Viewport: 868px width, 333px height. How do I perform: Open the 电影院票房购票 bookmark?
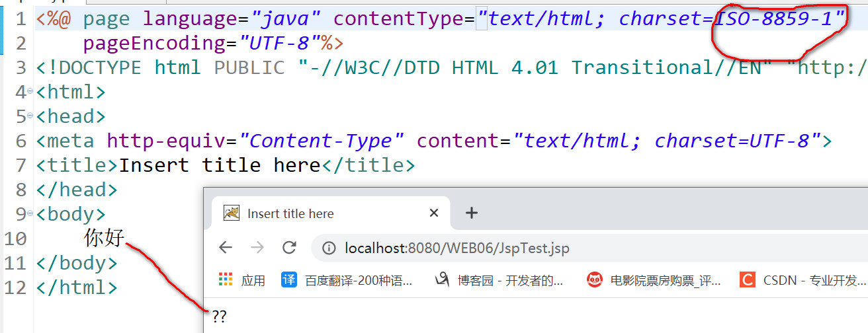(654, 280)
